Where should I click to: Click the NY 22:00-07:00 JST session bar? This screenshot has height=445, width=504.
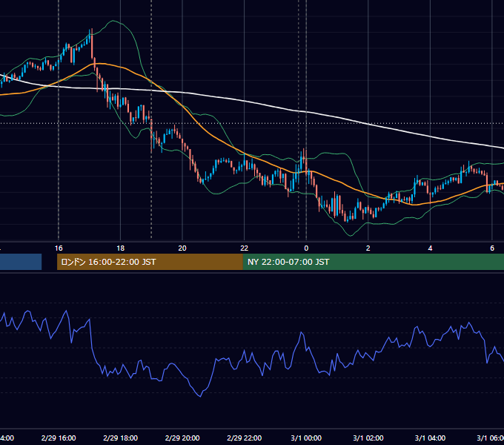[x=373, y=262]
